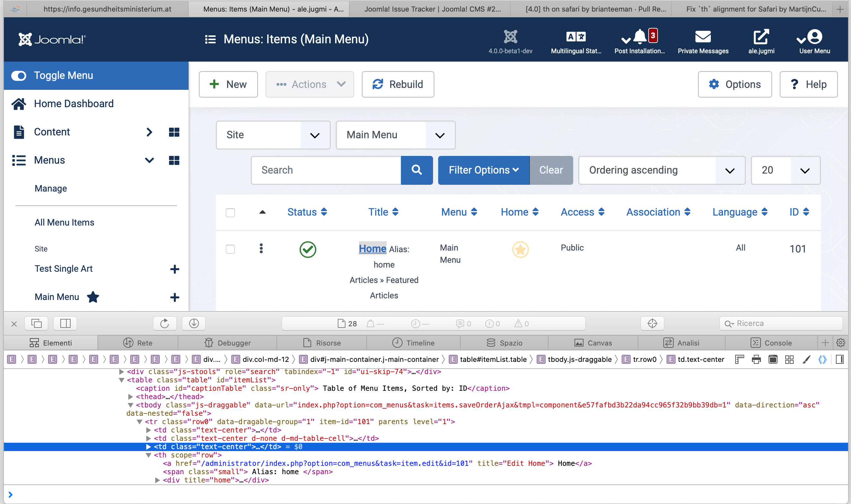Dock inspector to separate window icon
Screen dimensions: 851x504
(x=36, y=323)
